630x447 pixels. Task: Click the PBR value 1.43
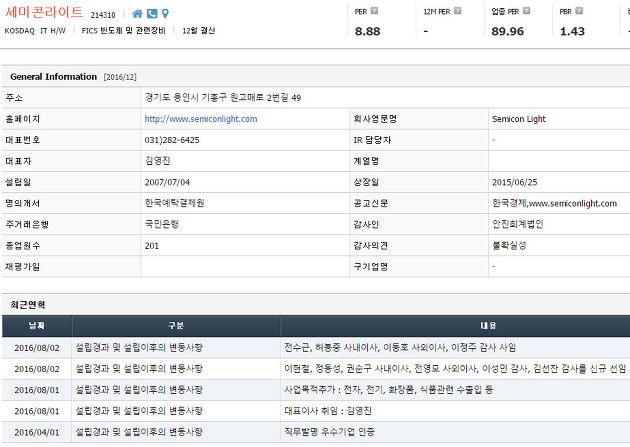pos(572,31)
